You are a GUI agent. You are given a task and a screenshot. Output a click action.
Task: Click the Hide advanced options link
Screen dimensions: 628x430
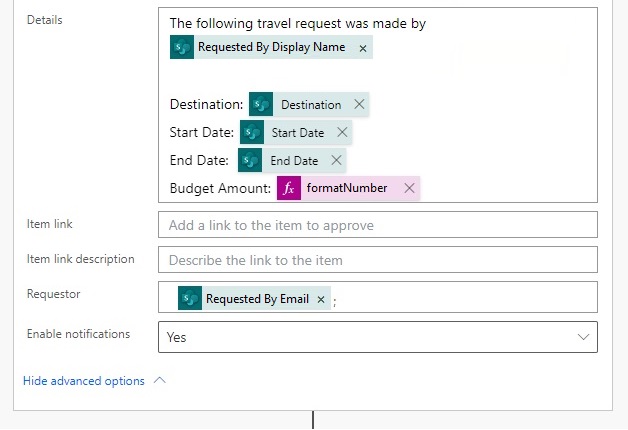click(x=84, y=381)
